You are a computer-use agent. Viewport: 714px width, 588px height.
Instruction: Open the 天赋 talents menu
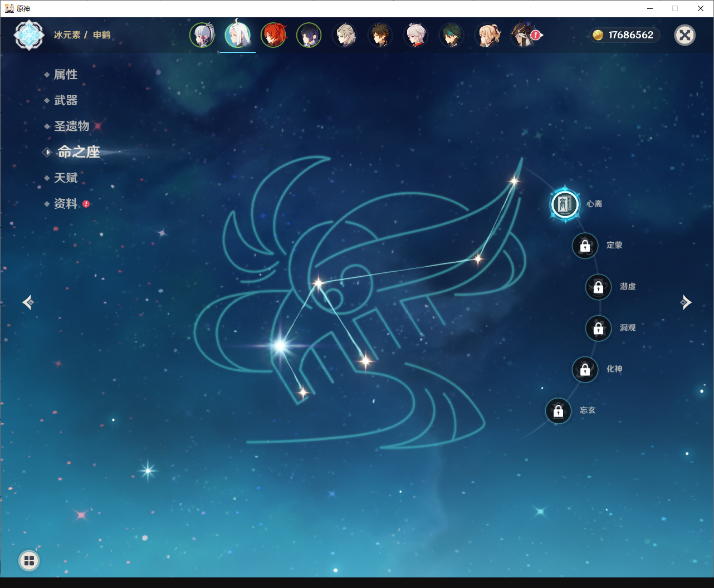66,178
